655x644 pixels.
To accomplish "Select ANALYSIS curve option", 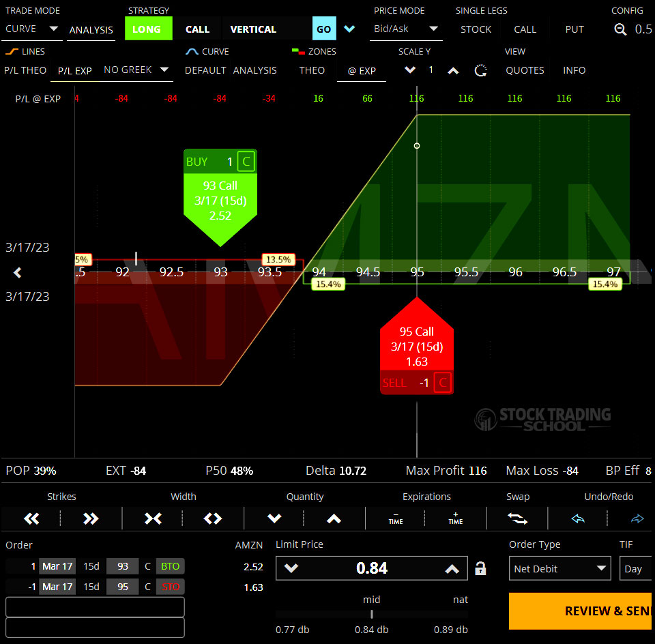I will 254,70.
